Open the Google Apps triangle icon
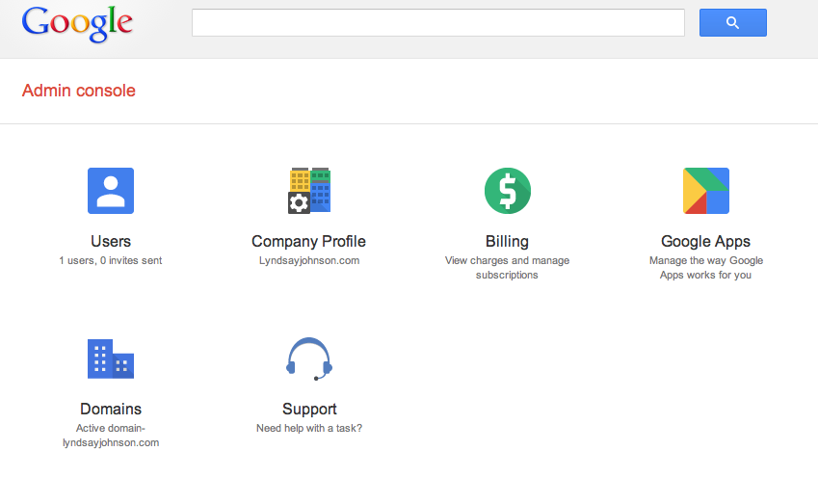 tap(705, 190)
